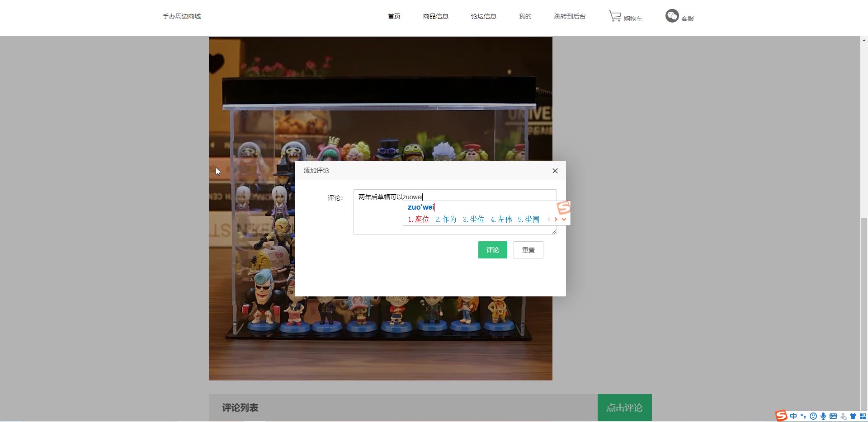Go to previous candidate page arrow
The width and height of the screenshot is (868, 422).
pyautogui.click(x=549, y=219)
